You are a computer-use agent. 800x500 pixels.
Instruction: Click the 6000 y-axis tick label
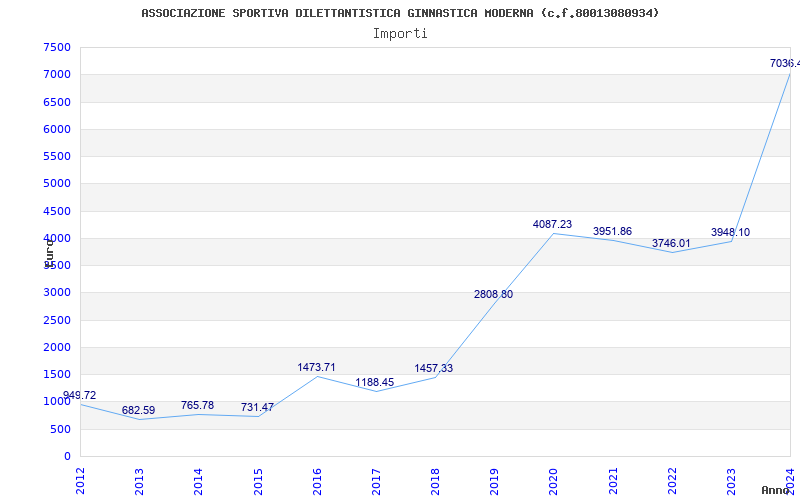click(x=57, y=129)
